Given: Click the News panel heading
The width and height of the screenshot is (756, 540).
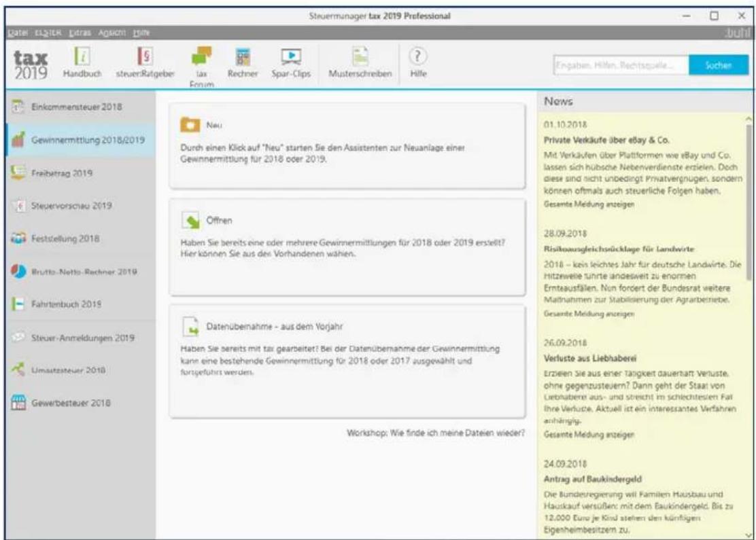Looking at the screenshot, I should tap(558, 102).
